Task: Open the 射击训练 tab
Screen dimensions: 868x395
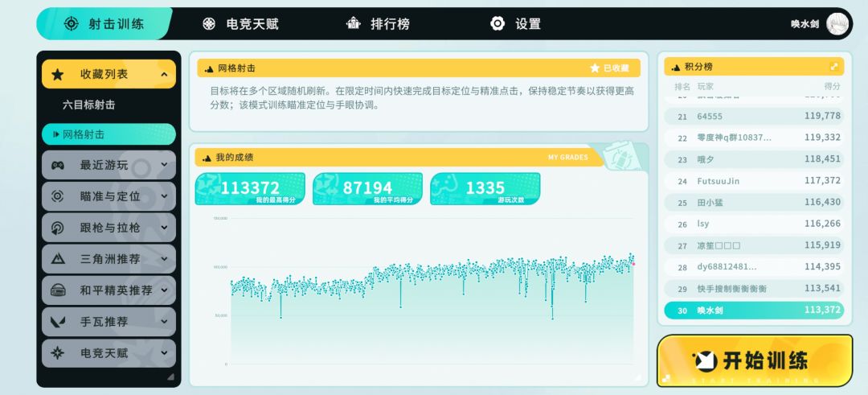Action: click(104, 24)
